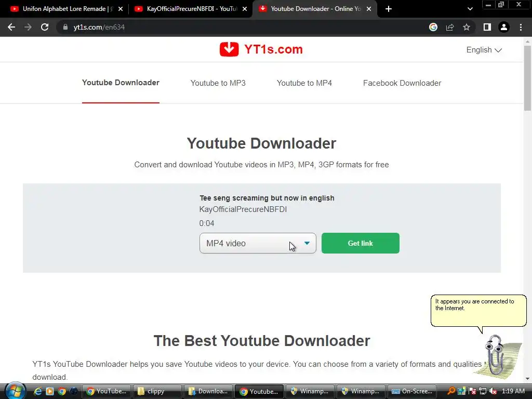Click the network tray icon
532x399 pixels.
click(x=483, y=391)
